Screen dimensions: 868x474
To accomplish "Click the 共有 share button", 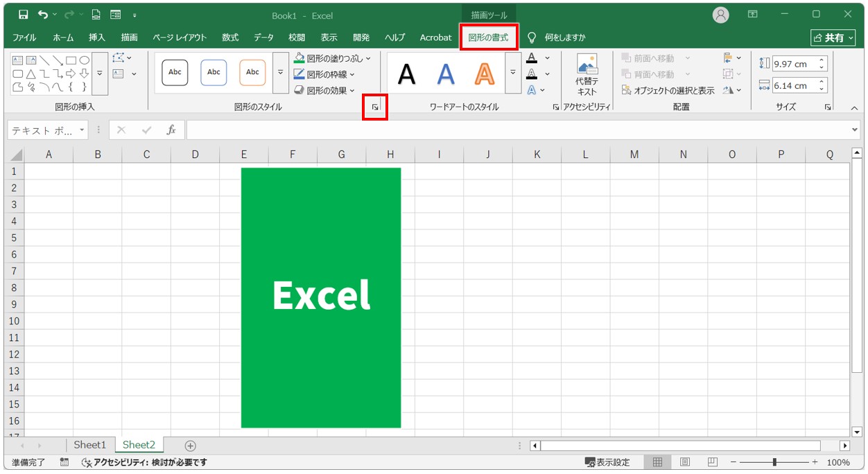I will [834, 37].
